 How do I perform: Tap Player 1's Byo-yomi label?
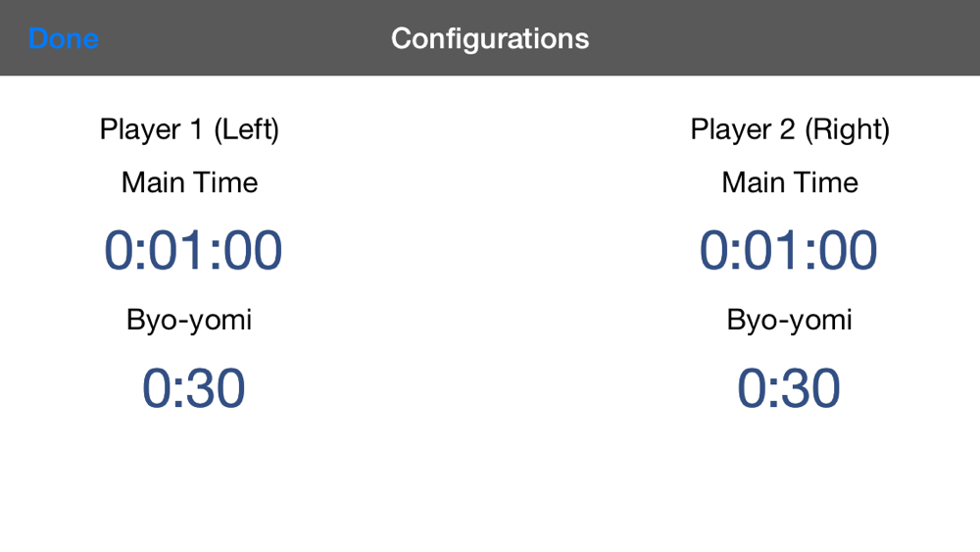coord(189,320)
